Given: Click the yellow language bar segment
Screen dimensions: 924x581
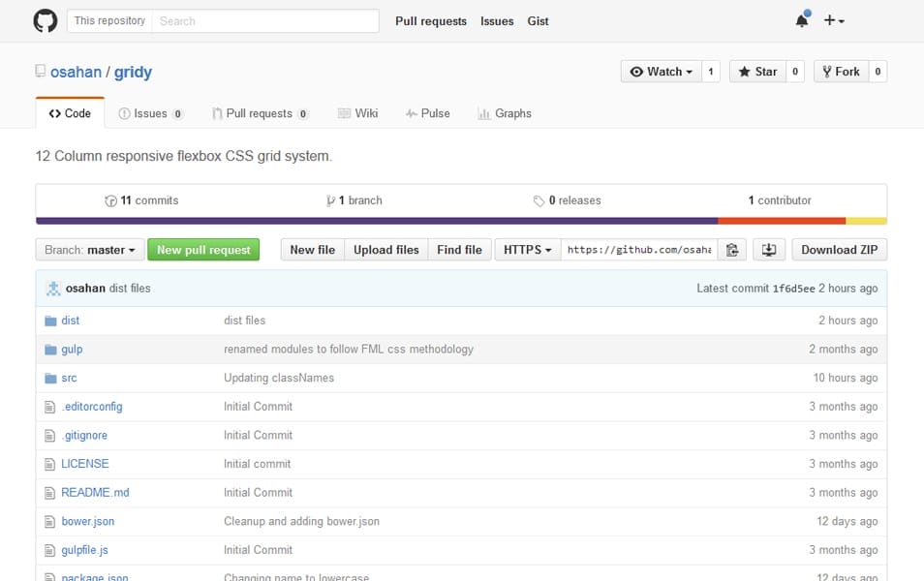Looking at the screenshot, I should pyautogui.click(x=866, y=221).
